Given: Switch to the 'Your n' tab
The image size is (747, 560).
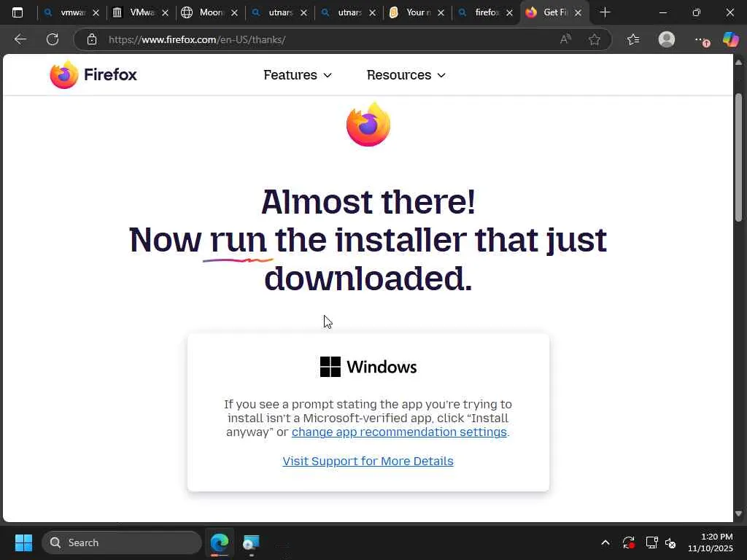Looking at the screenshot, I should (x=417, y=12).
